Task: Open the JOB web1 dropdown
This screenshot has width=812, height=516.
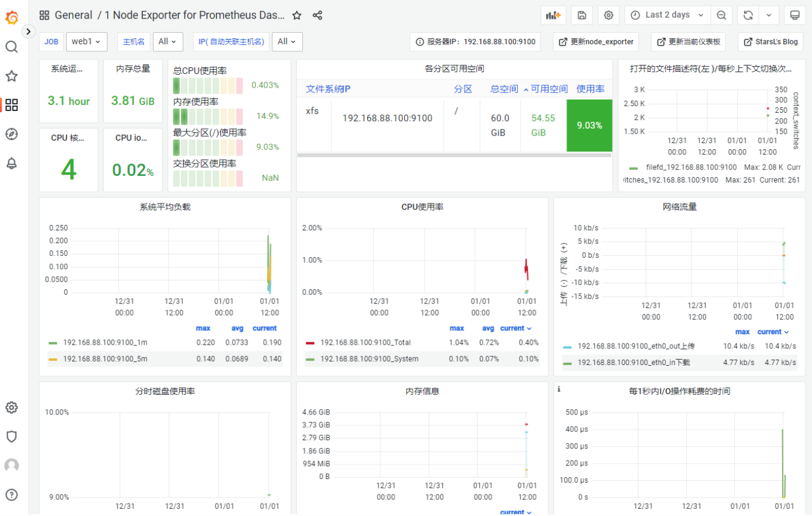Action: (87, 42)
